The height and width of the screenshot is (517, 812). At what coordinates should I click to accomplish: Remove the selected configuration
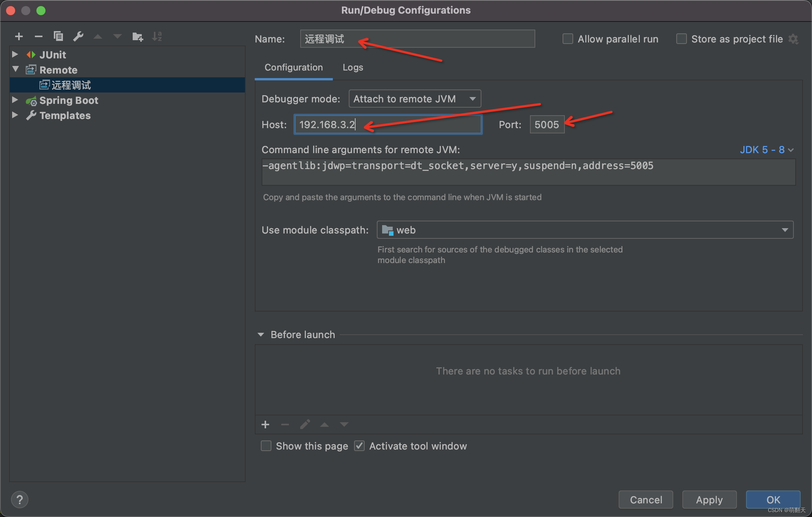tap(39, 36)
